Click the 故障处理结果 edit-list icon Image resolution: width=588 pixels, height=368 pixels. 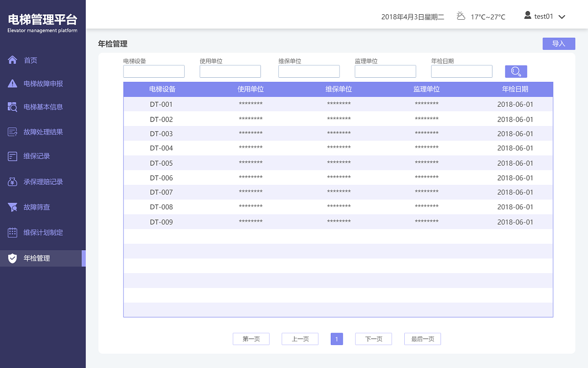click(12, 132)
